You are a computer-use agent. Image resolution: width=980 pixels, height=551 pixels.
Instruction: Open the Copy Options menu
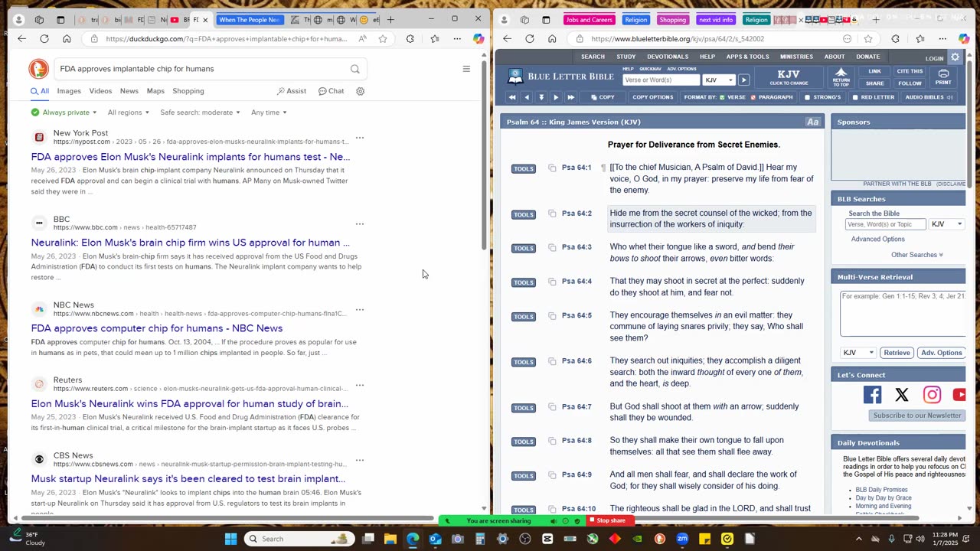[652, 97]
